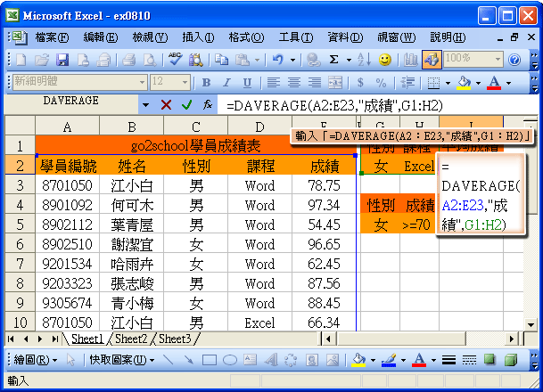Select the Oval drawing tool
543x392 pixels.
pyautogui.click(x=229, y=360)
